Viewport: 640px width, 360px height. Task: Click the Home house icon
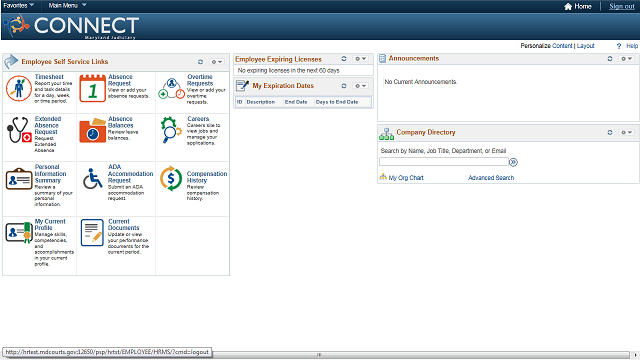[x=568, y=6]
